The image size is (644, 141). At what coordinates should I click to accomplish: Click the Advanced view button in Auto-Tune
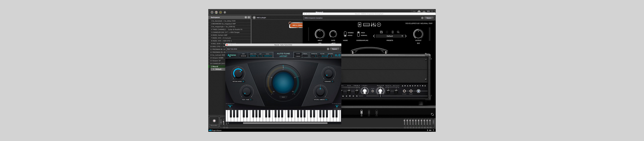[x=243, y=56]
